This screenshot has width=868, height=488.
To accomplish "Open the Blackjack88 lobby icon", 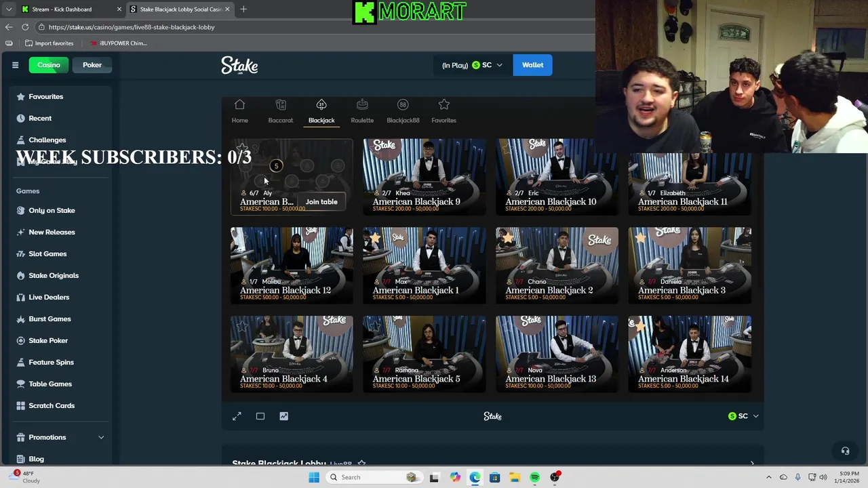I will click(403, 104).
